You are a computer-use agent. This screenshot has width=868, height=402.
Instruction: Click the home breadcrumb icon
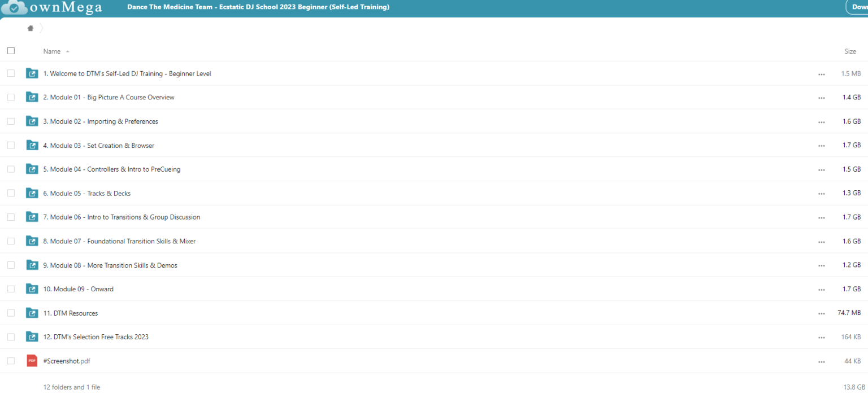pos(31,28)
